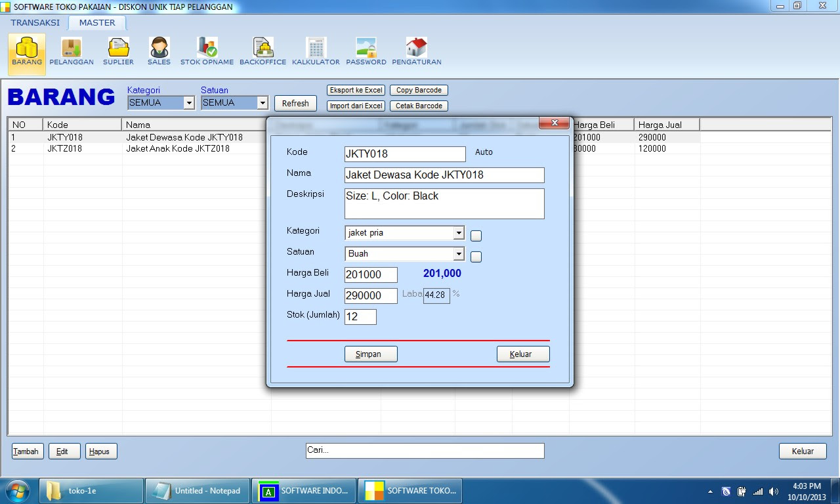Image resolution: width=840 pixels, height=504 pixels.
Task: Click the Kode field JKTY018
Action: pyautogui.click(x=405, y=154)
